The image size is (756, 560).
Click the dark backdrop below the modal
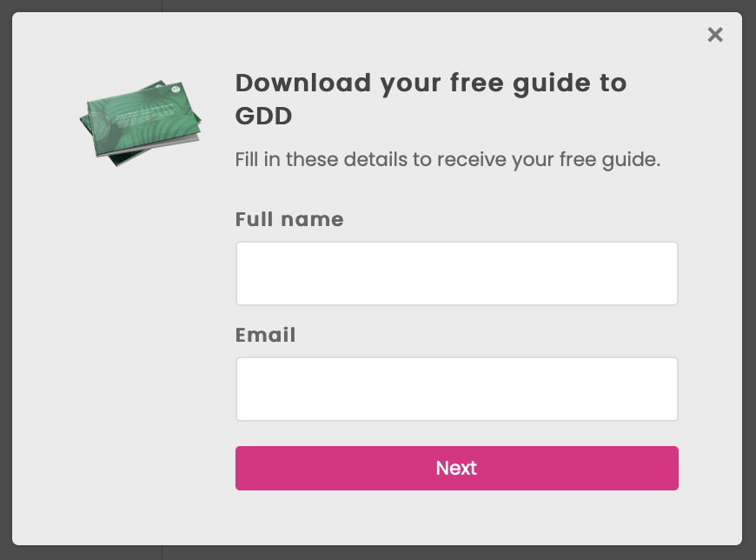(x=378, y=553)
